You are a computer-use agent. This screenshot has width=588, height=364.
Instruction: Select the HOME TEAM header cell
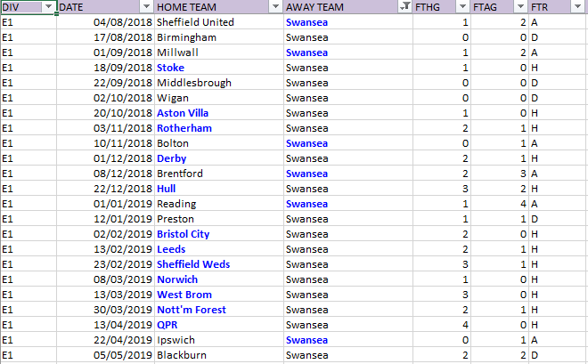point(218,7)
